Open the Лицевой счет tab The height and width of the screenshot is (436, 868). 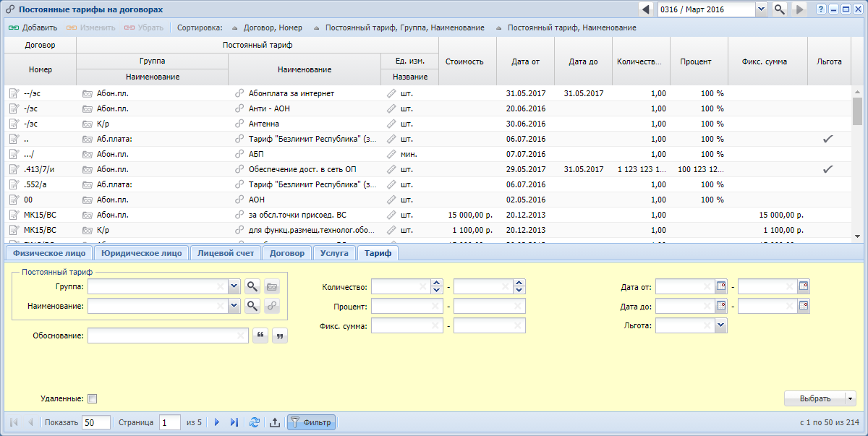pyautogui.click(x=226, y=253)
